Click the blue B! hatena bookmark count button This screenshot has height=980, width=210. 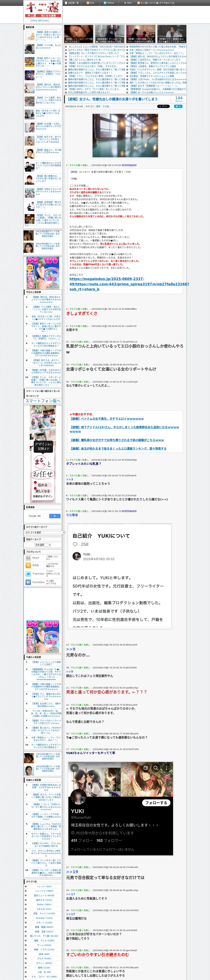click(178, 106)
